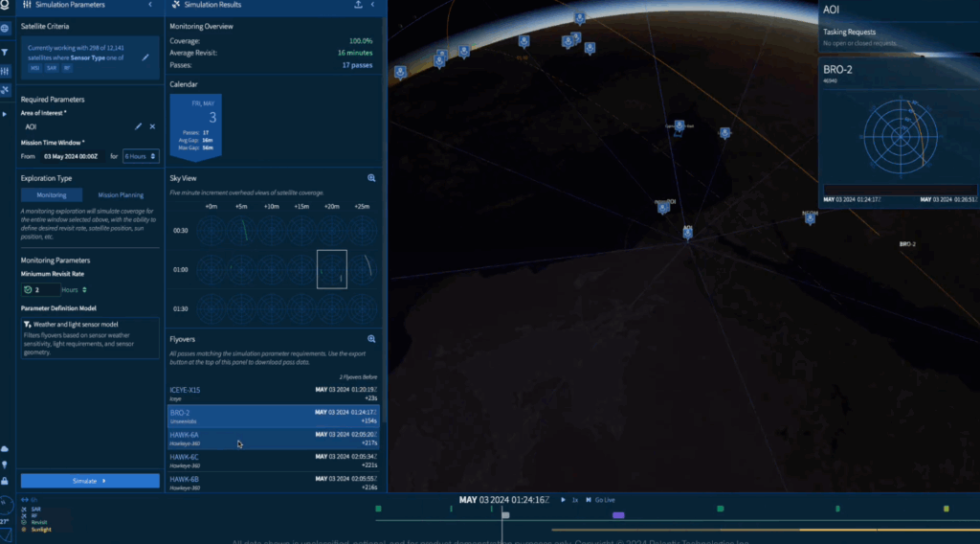This screenshot has height=544, width=980.
Task: Select the HAWK-6C flyover row
Action: click(x=273, y=461)
